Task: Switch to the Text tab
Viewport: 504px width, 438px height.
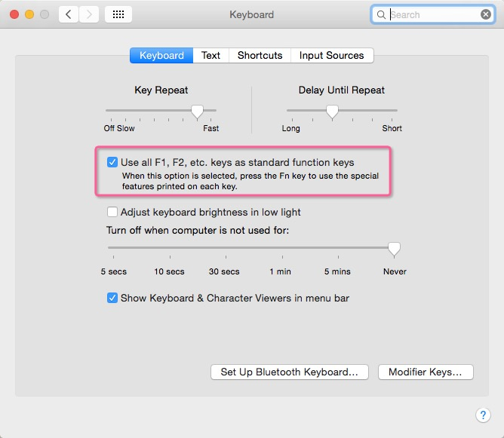Action: 211,56
